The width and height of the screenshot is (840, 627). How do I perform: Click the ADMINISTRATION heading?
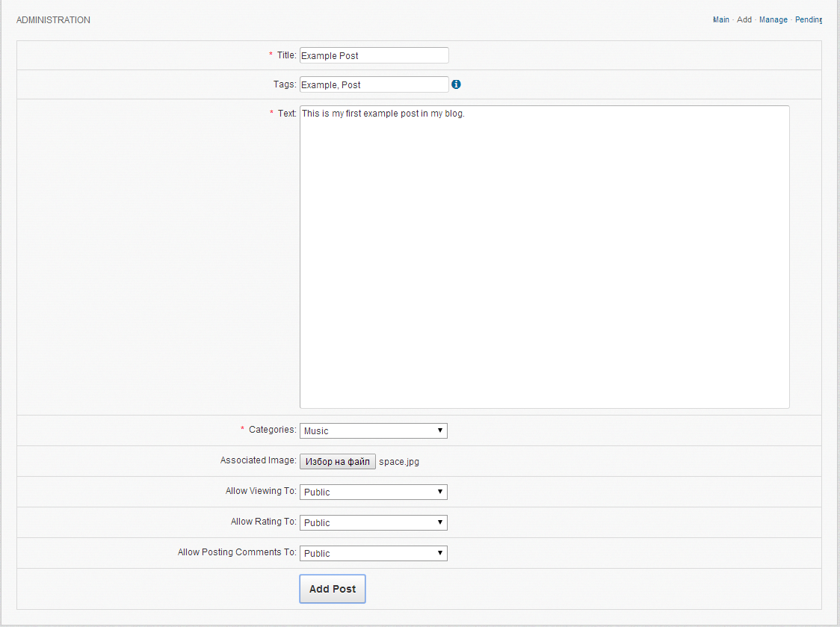[53, 20]
